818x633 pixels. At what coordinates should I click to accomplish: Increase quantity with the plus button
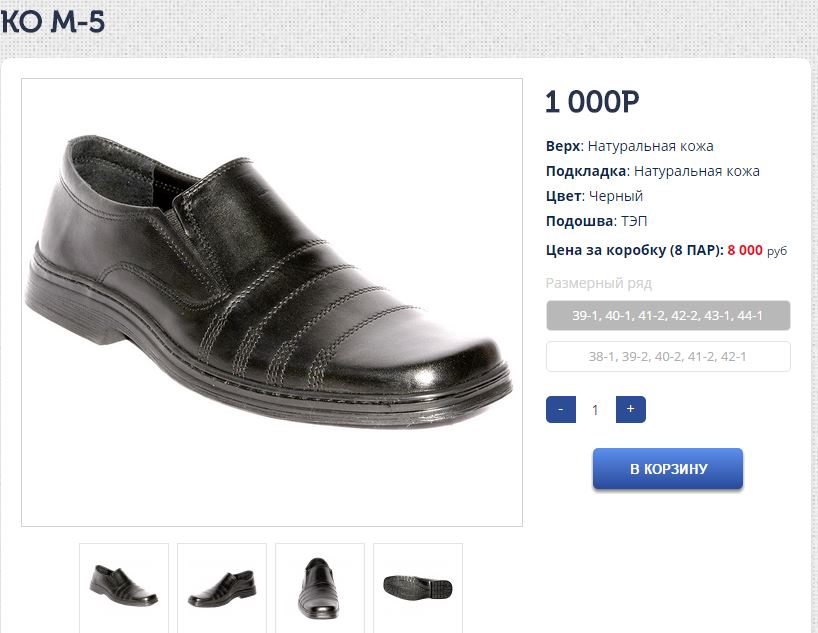pos(631,410)
